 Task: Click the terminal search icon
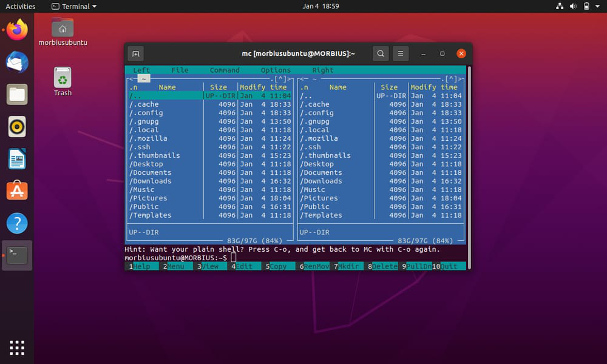click(x=381, y=53)
